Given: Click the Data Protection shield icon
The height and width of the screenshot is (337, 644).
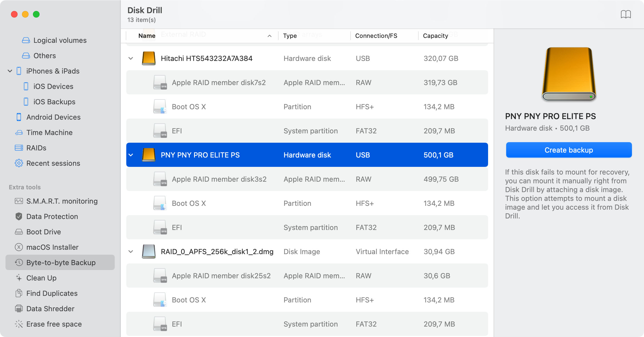Looking at the screenshot, I should click(x=19, y=217).
